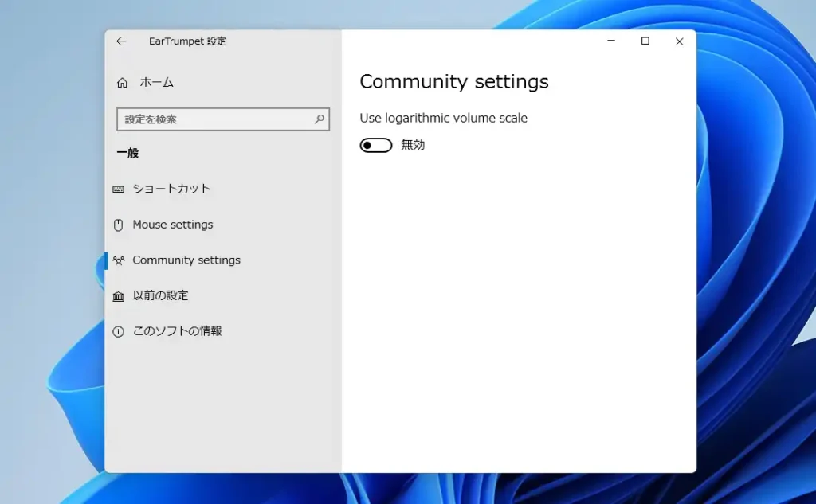Click the people icon beside Community settings
Screen dimensions: 816x504
[121, 260]
